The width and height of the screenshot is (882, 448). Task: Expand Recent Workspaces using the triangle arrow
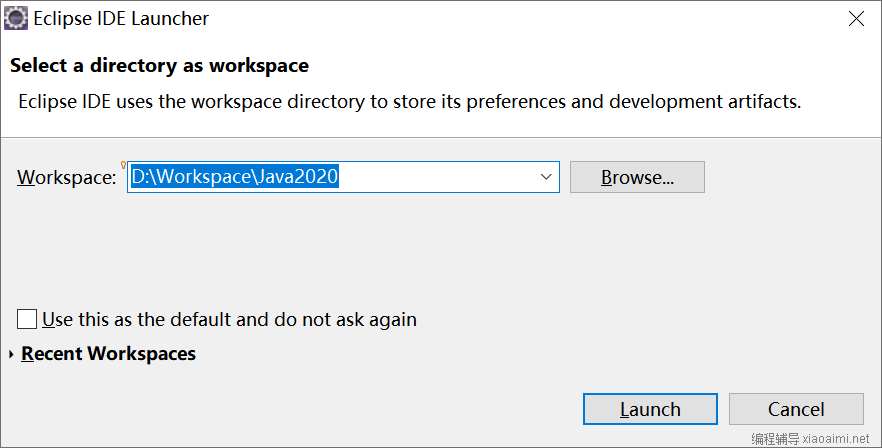[x=12, y=354]
